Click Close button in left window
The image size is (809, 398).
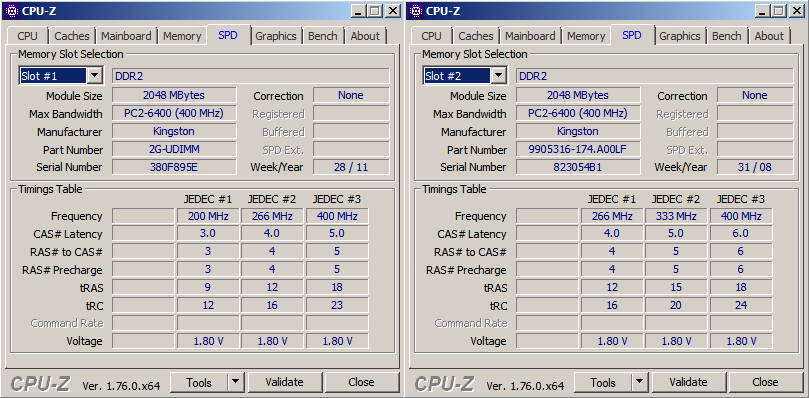click(361, 383)
